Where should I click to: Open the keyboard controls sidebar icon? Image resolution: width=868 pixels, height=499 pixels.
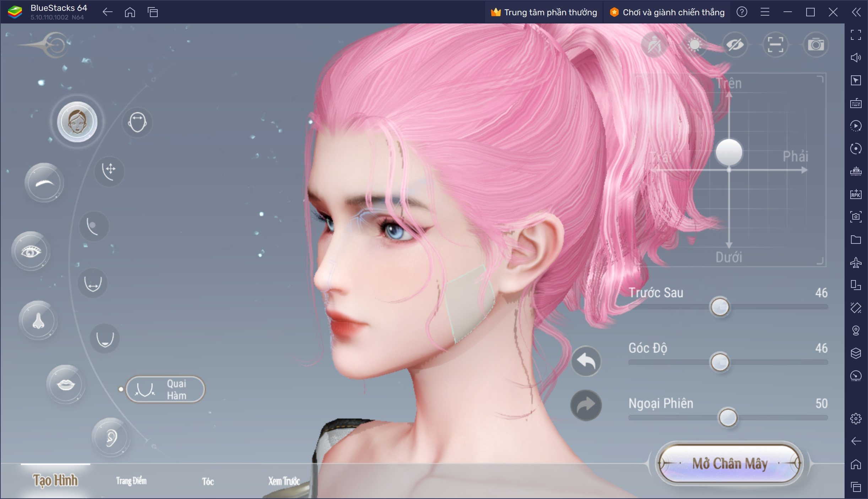(856, 103)
